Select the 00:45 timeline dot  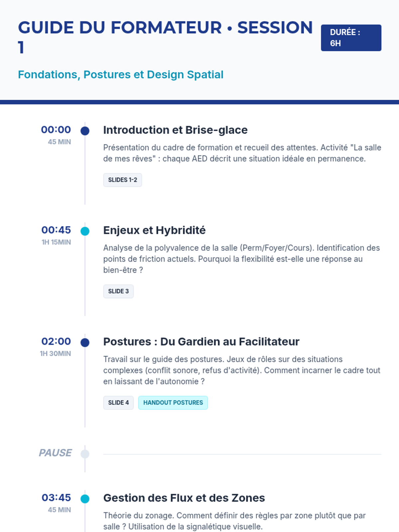coord(85,231)
